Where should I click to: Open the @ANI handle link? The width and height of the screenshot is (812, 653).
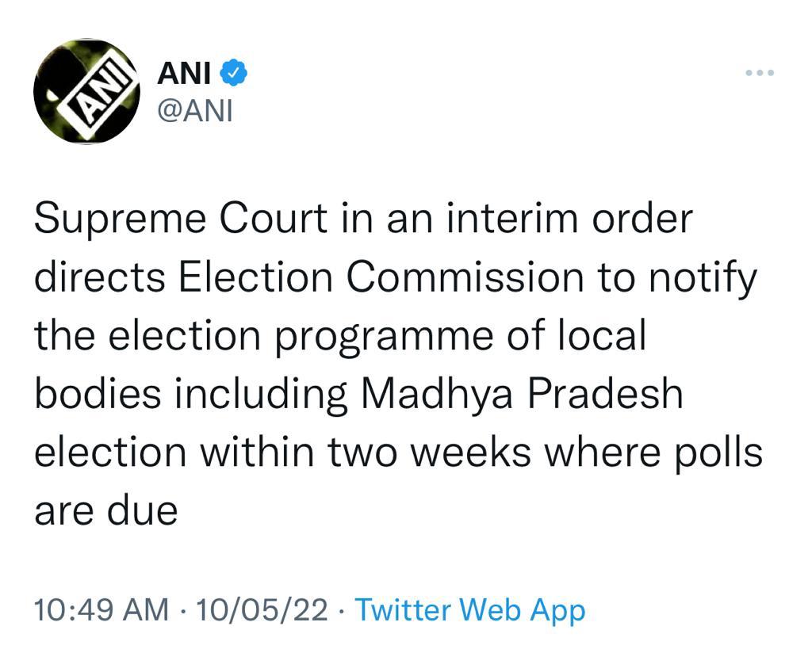(195, 111)
